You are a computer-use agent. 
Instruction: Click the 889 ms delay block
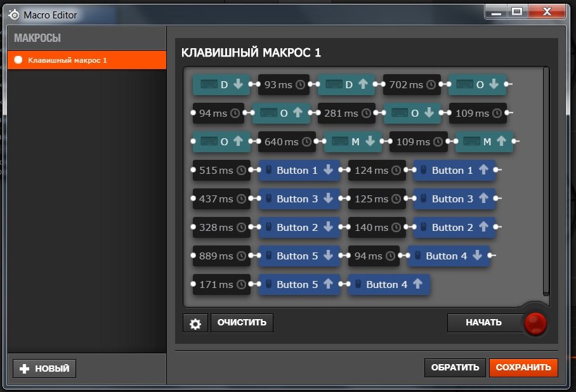221,256
